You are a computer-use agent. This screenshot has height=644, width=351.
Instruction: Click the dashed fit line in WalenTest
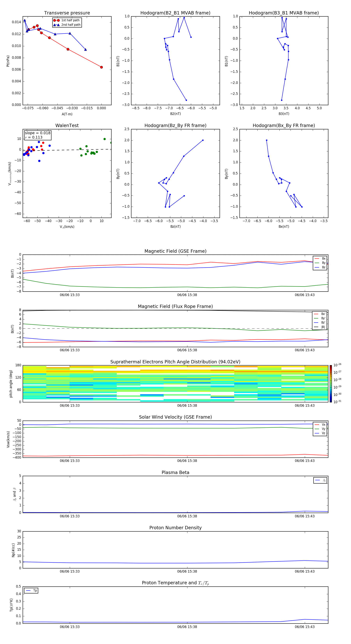point(67,150)
